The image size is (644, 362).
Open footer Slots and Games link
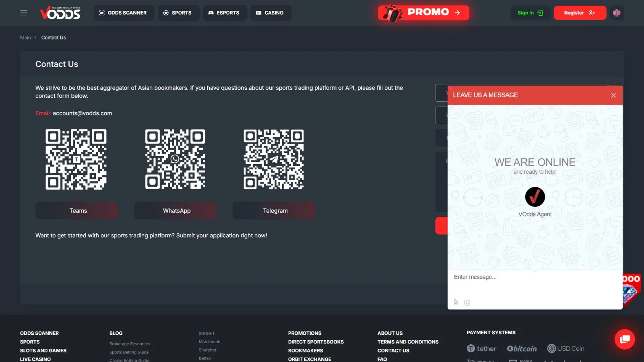click(x=43, y=351)
